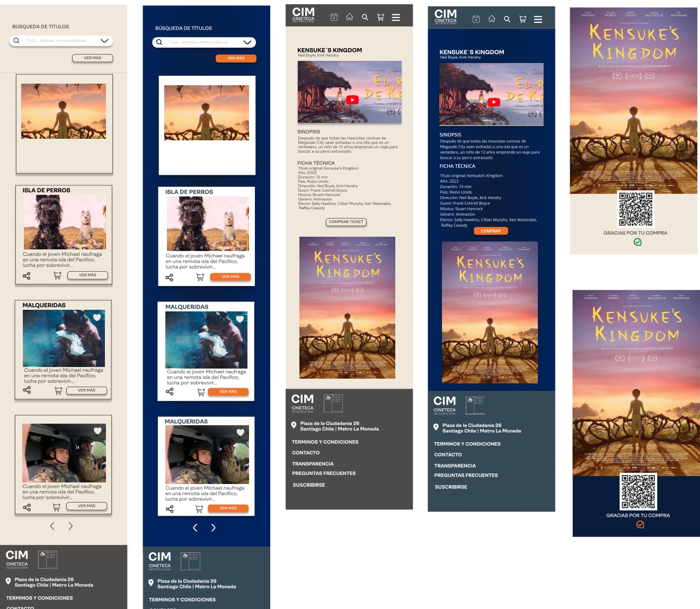Screen dimensions: 700x609
Task: Go home from the beige detail screen header
Action: (x=349, y=17)
